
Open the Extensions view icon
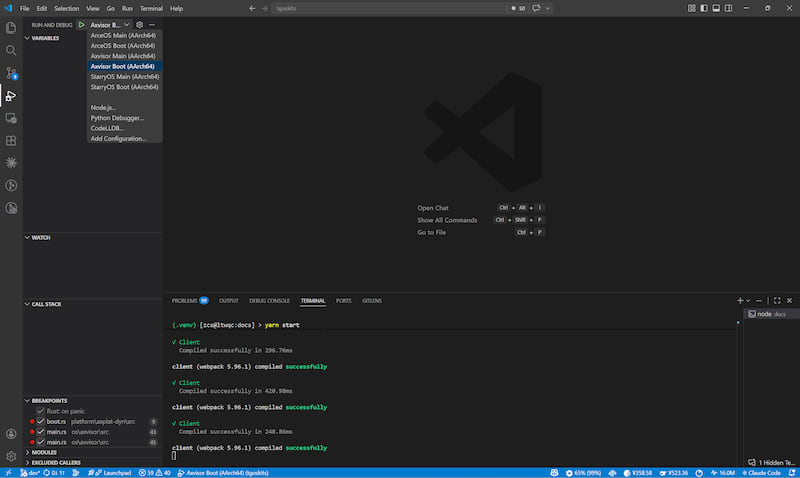pyautogui.click(x=11, y=141)
